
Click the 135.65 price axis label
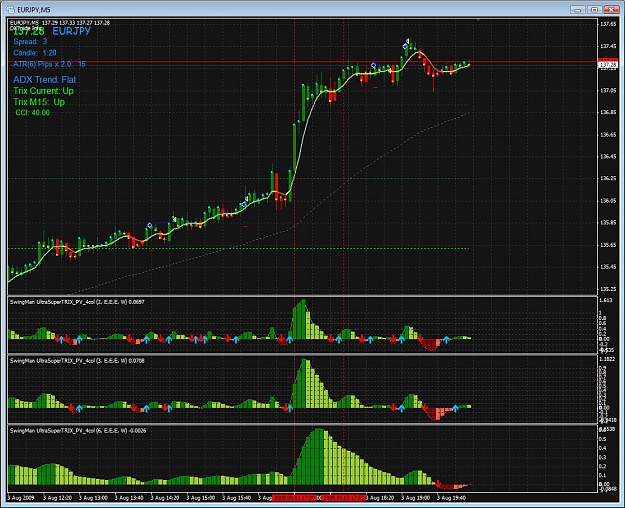click(608, 245)
